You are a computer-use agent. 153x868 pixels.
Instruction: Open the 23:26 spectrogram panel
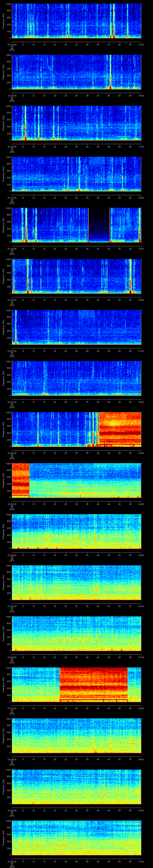(x=77, y=633)
